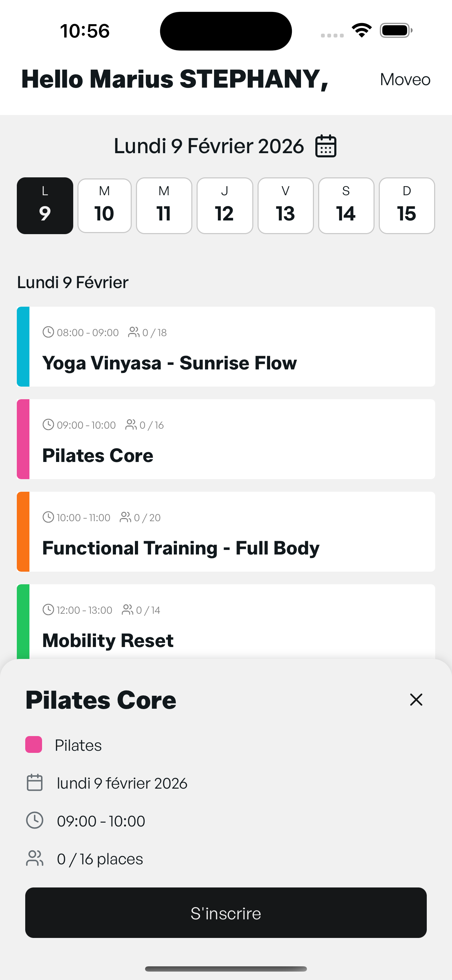452x980 pixels.
Task: Click the calendar icon beside lundi 9 février
Action: point(35,783)
